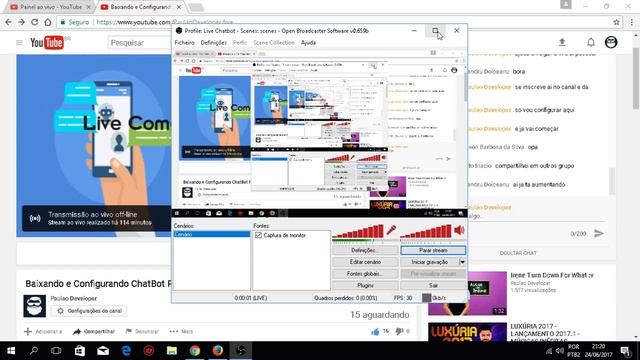This screenshot has width=640, height=360.
Task: Open the YouTube notifications bell
Action: 591,42
